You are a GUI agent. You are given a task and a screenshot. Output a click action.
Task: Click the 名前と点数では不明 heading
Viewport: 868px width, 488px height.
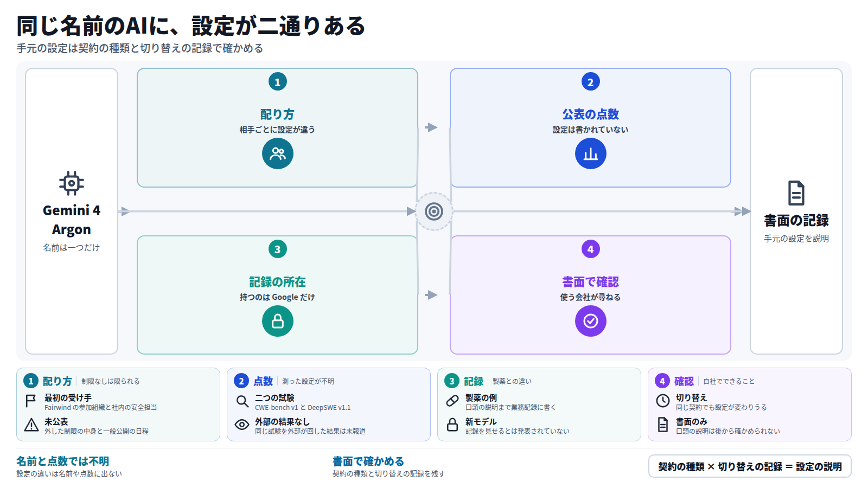63,461
